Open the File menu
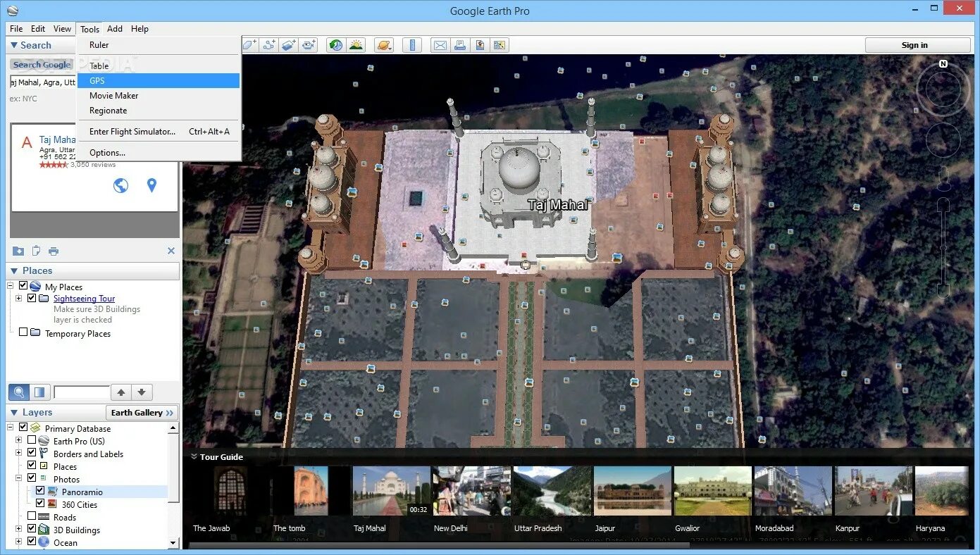 coord(16,29)
